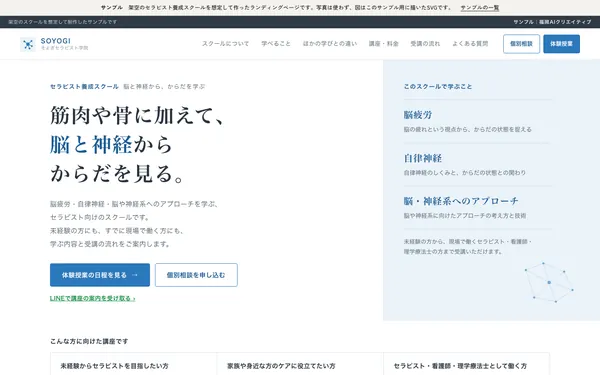Image resolution: width=600 pixels, height=375 pixels.
Task: Select the 講座・料金 nav item
Action: [x=383, y=44]
